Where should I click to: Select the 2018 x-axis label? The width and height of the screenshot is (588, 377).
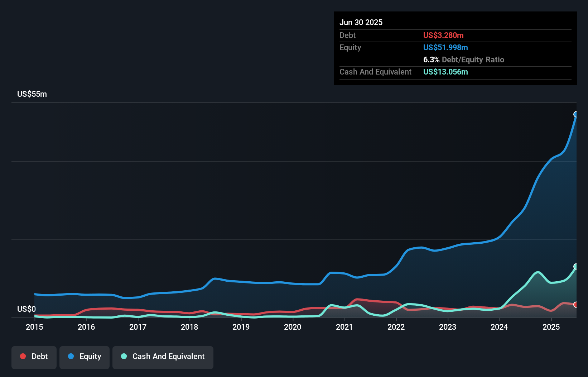[189, 327]
